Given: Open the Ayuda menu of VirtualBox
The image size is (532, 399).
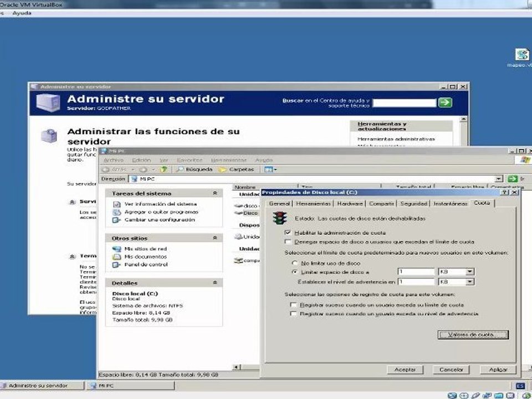Looking at the screenshot, I should pos(22,13).
